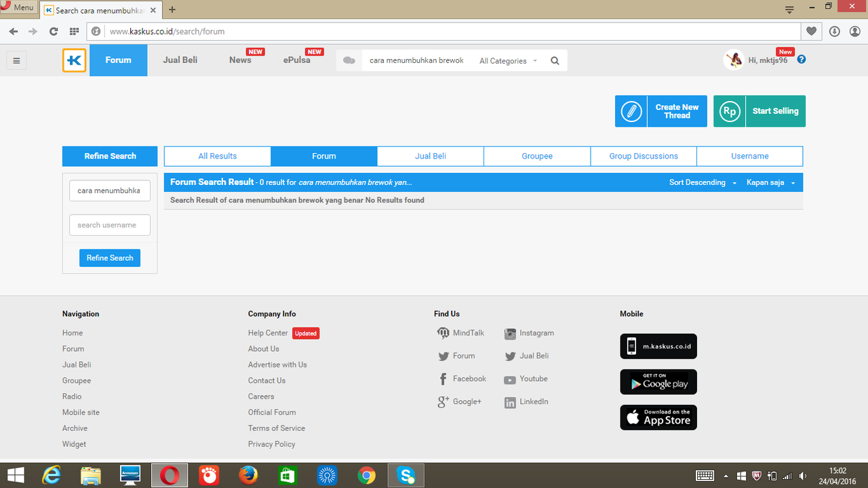Open Google+ icon in footer
Screen dimensions: 868x488
tap(443, 402)
